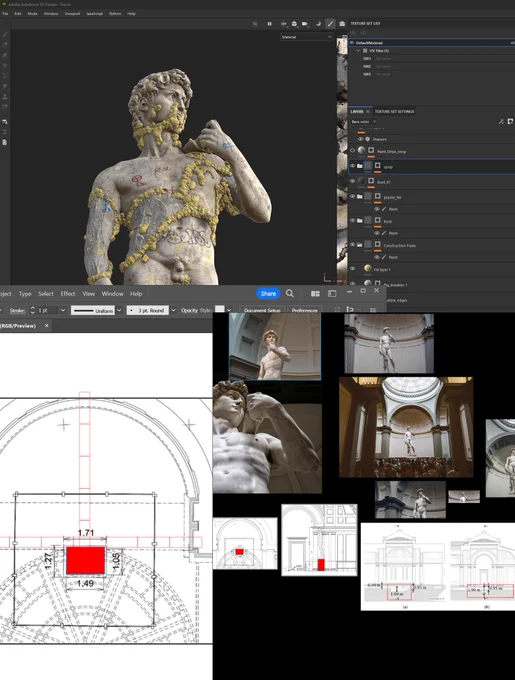
Task: Close the Layers panel tab
Action: tap(368, 111)
